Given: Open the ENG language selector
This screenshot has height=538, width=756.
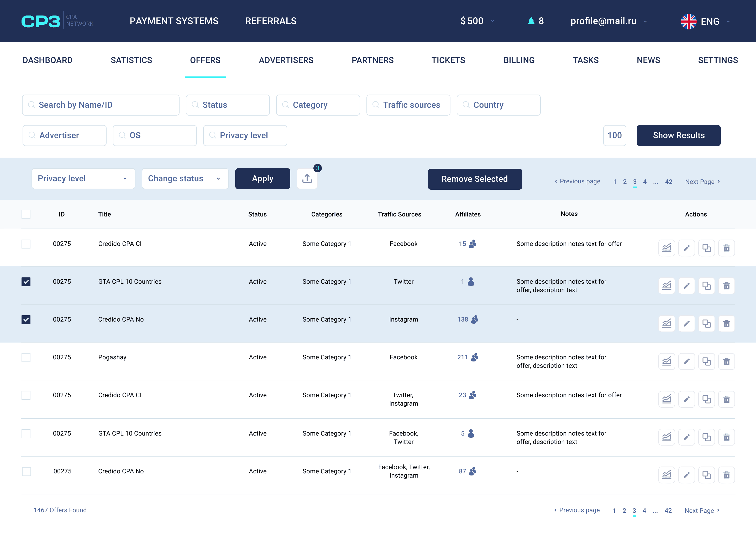Looking at the screenshot, I should 705,21.
